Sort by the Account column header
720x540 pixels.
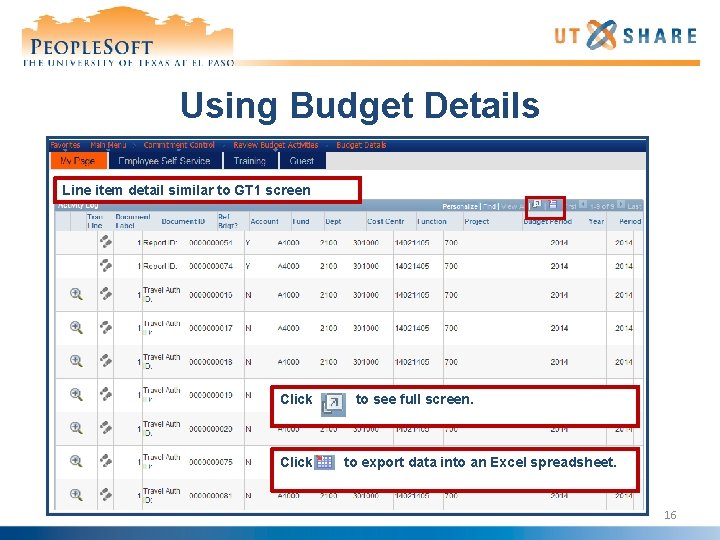coord(264,221)
